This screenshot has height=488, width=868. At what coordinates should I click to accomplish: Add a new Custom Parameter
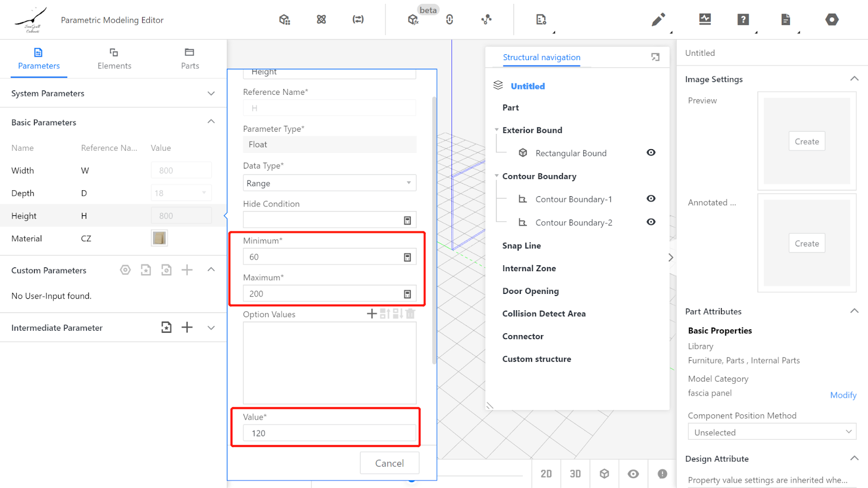point(187,270)
